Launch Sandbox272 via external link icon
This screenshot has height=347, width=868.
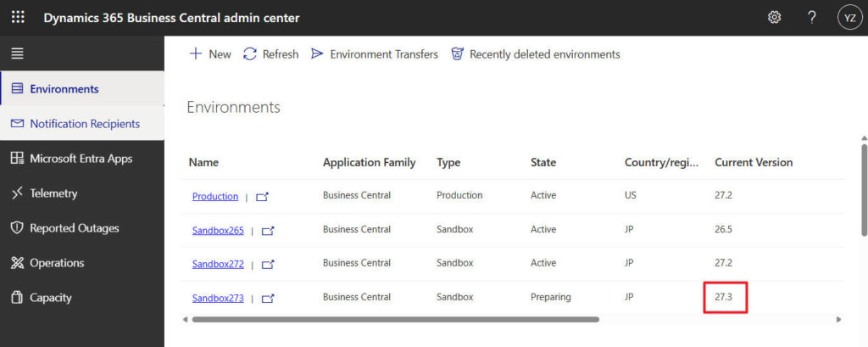268,264
